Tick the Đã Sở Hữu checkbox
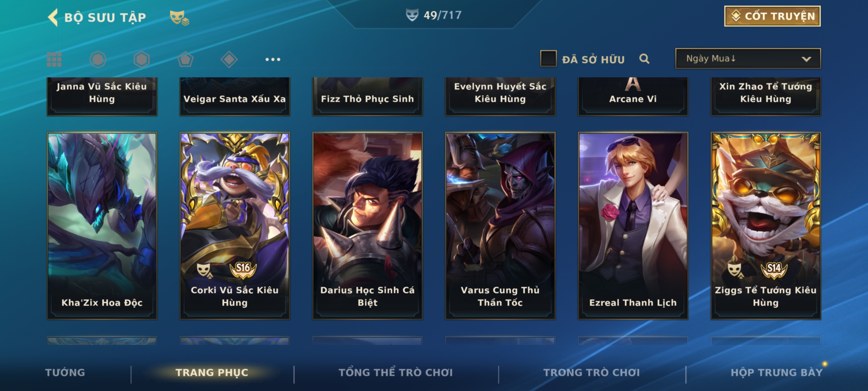The image size is (868, 391). pos(548,59)
